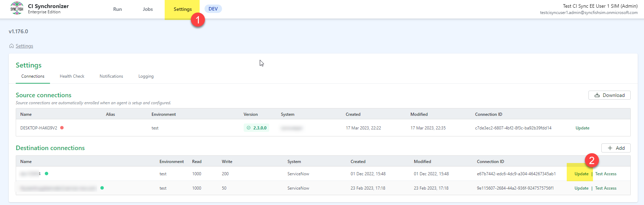Click Update for connection 9e115607
Viewport: 644px width, 205px height.
(x=581, y=188)
